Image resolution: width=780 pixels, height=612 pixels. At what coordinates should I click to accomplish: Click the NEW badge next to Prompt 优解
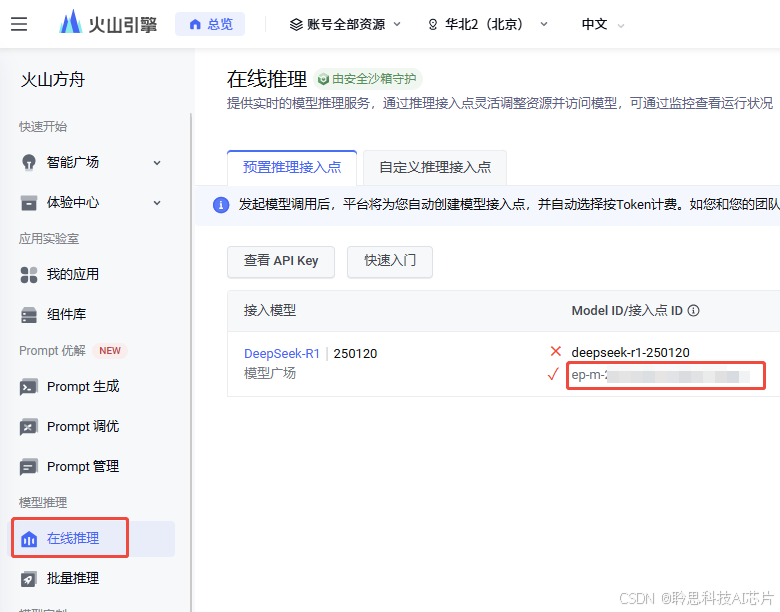pyautogui.click(x=110, y=351)
